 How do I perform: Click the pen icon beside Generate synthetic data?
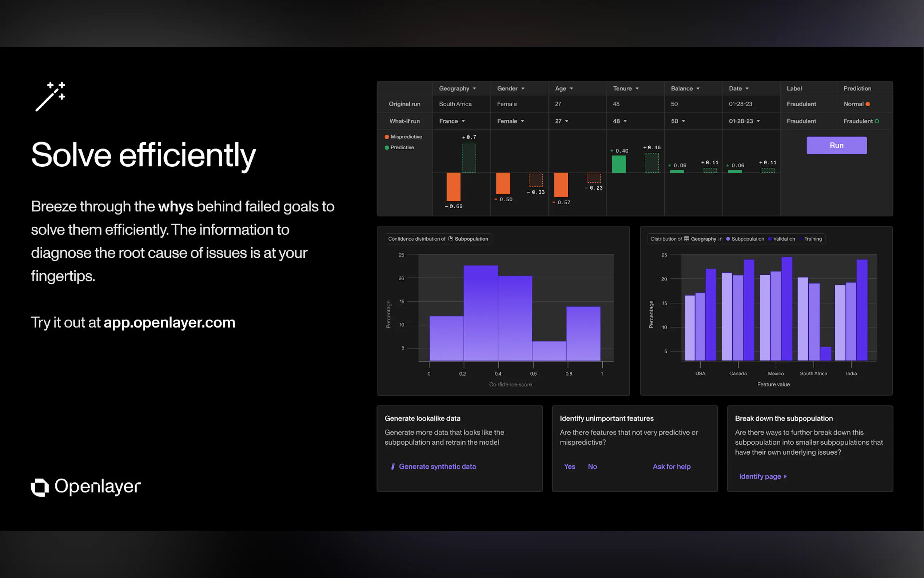[393, 466]
